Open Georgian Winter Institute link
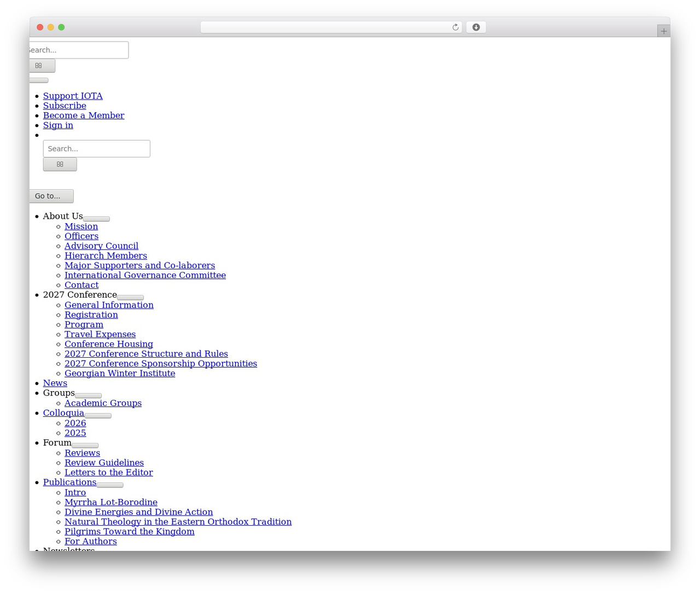700x593 pixels. (x=120, y=374)
